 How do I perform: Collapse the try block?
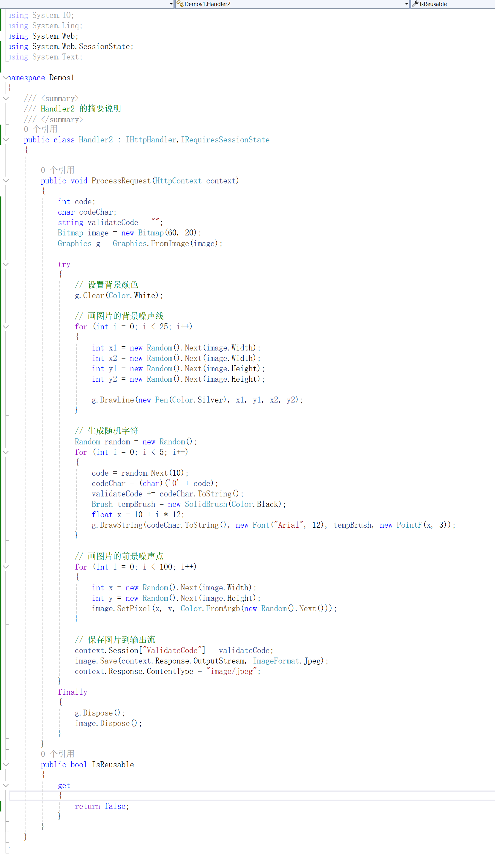point(5,264)
